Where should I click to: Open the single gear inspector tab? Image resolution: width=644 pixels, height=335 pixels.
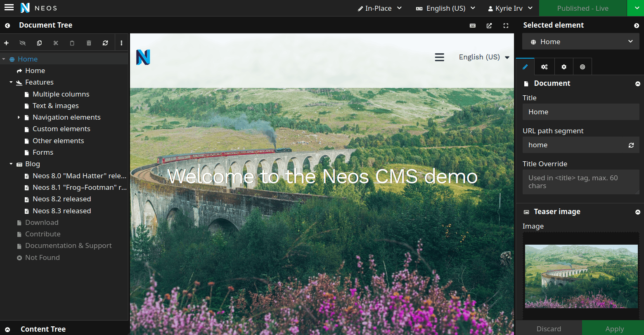(563, 66)
